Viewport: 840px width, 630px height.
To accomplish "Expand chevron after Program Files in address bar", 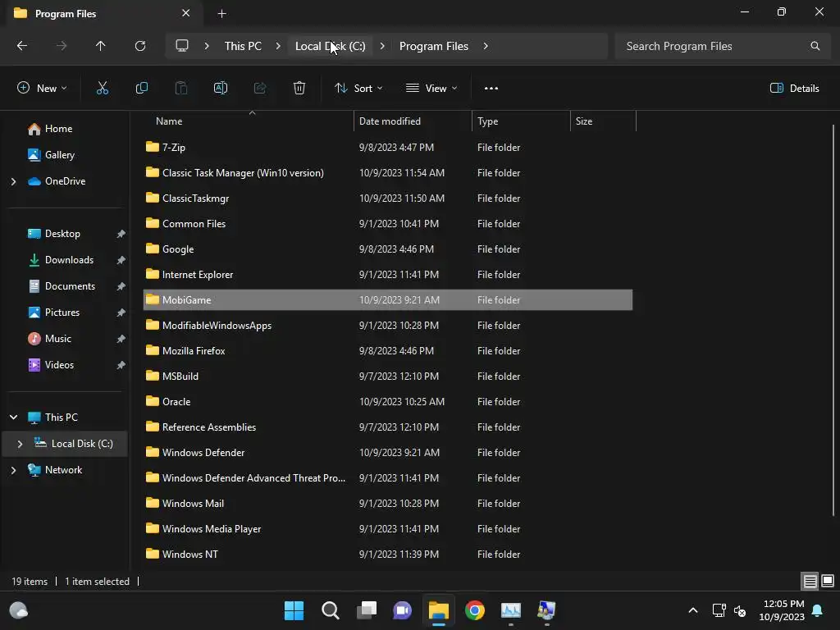I will [486, 46].
